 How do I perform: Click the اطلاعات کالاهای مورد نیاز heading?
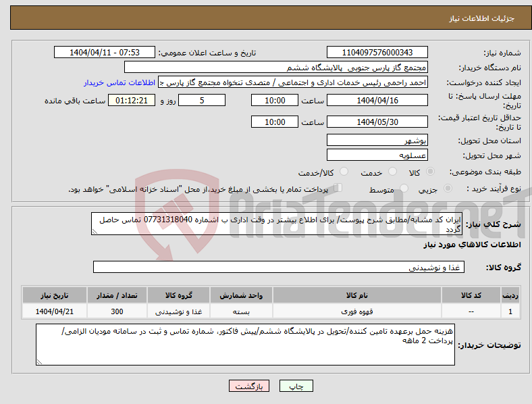coord(472,245)
